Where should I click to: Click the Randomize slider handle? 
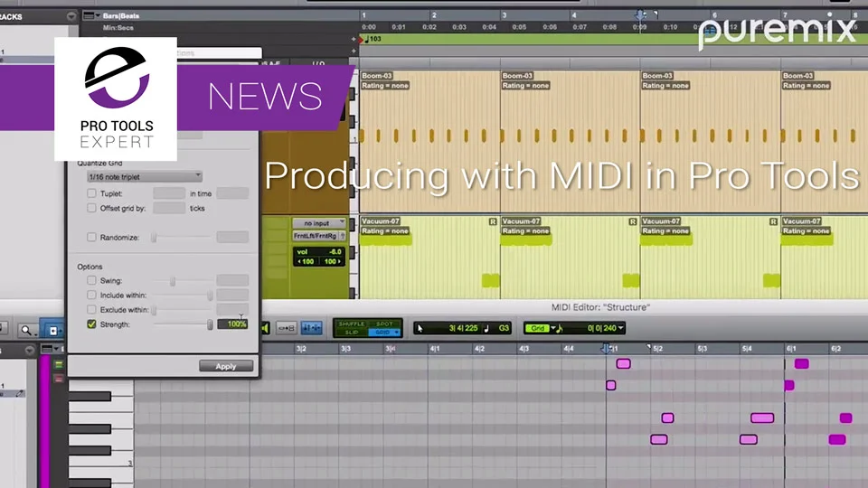point(155,238)
